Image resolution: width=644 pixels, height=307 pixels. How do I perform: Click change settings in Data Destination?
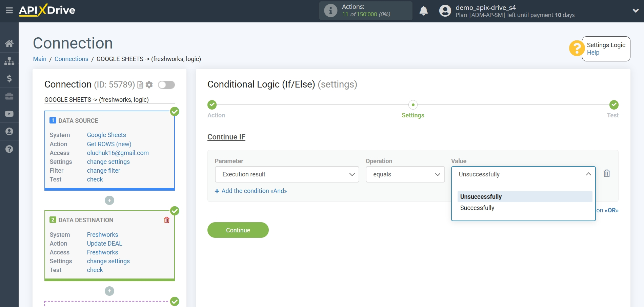point(108,261)
